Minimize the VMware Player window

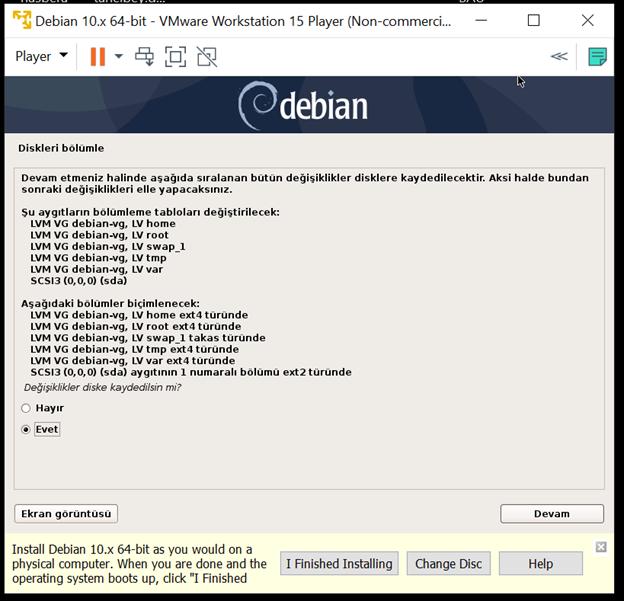click(481, 20)
